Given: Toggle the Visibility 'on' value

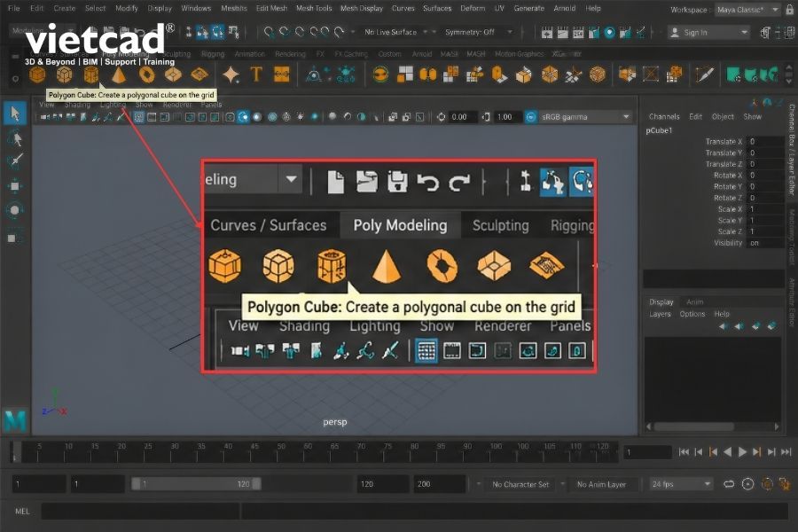Looking at the screenshot, I should pyautogui.click(x=765, y=243).
